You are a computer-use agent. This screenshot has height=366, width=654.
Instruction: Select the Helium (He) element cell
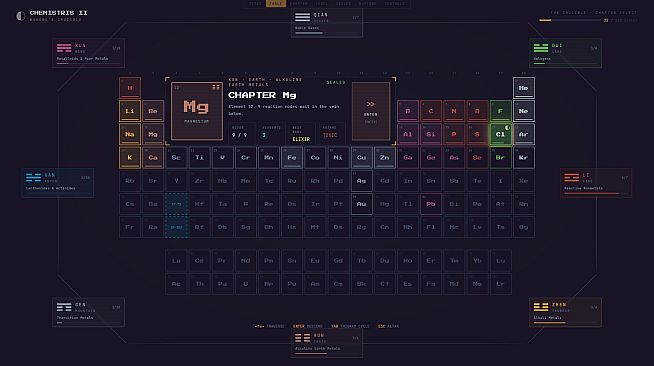[523, 88]
